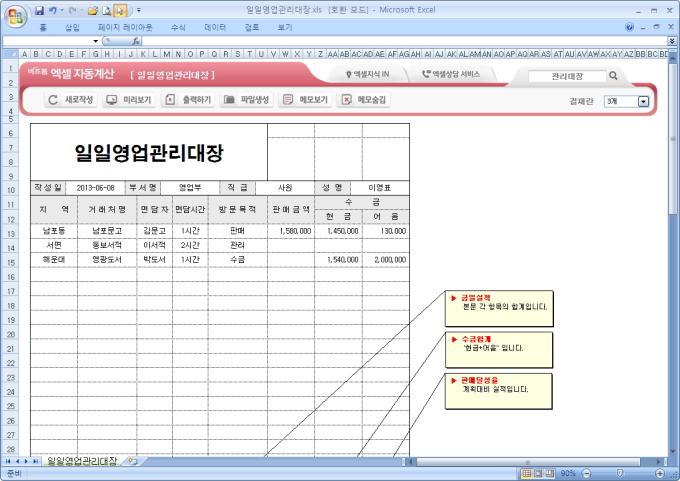Click the date cell 2013-06-08

(x=95, y=188)
